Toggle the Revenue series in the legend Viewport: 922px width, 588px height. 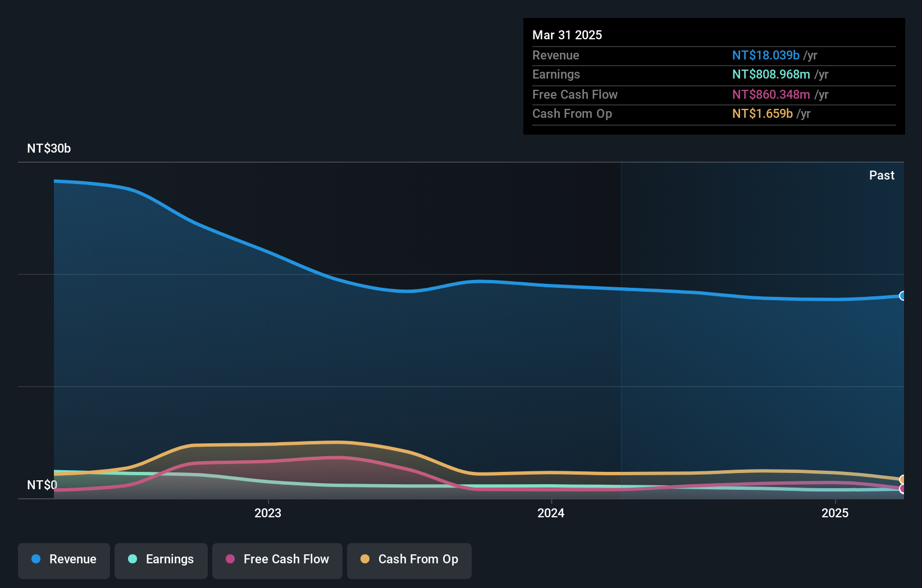click(x=64, y=561)
